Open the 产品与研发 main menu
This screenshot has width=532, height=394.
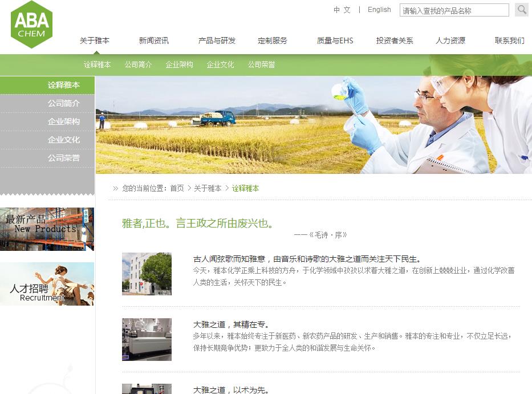click(x=217, y=40)
